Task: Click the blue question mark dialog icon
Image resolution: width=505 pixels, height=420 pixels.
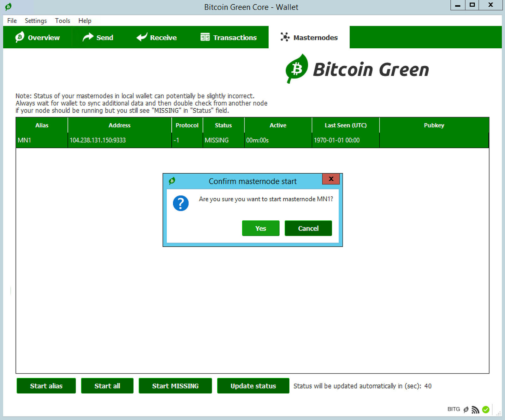Action: point(181,203)
